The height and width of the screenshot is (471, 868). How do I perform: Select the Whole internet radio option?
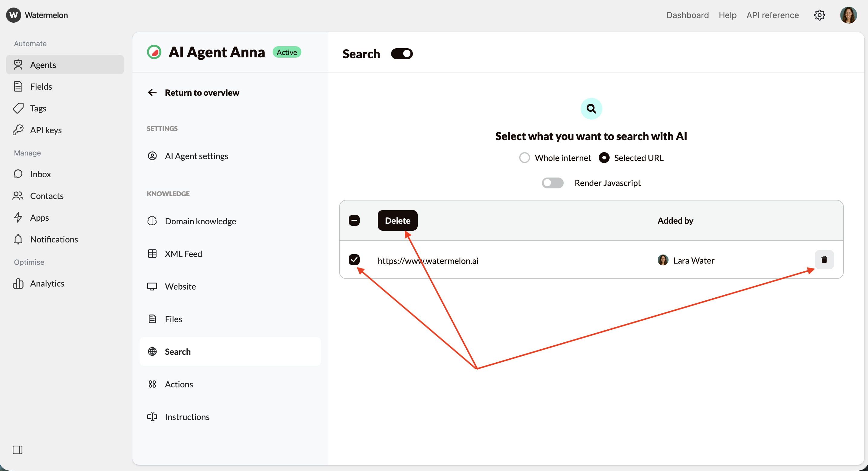click(524, 158)
